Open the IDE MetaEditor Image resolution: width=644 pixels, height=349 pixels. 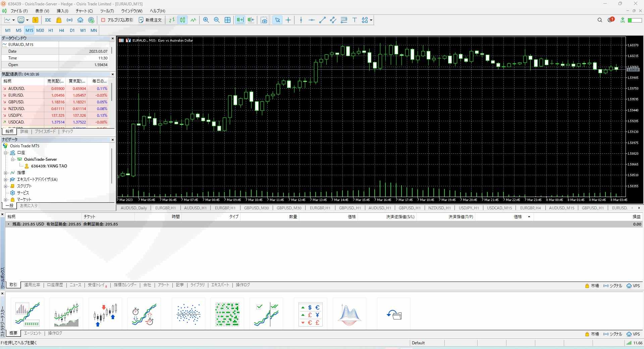pyautogui.click(x=48, y=20)
